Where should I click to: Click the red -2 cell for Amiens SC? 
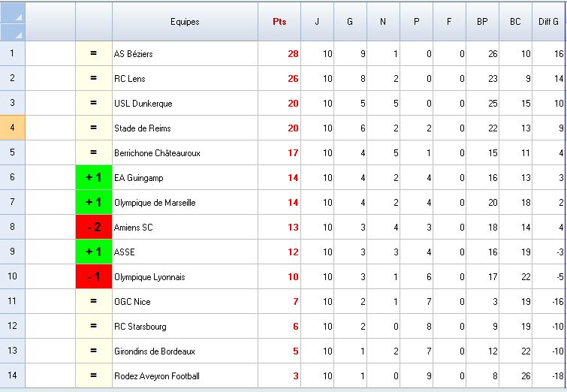(94, 227)
